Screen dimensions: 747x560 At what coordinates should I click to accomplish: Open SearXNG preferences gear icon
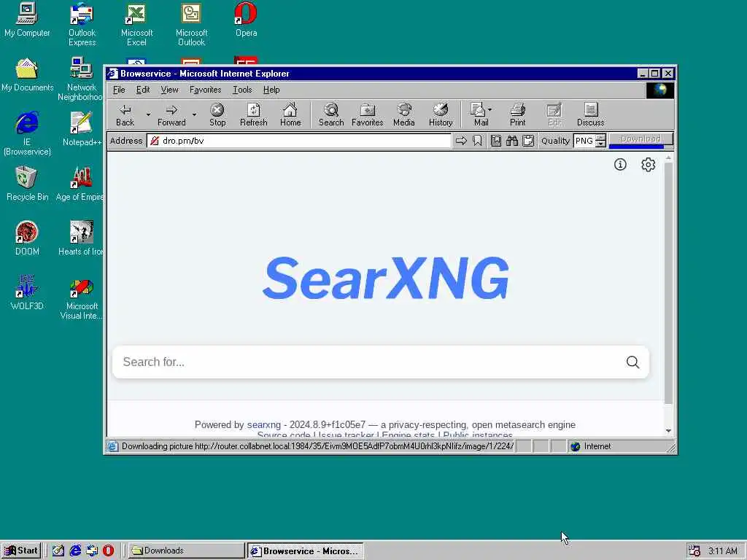point(648,164)
